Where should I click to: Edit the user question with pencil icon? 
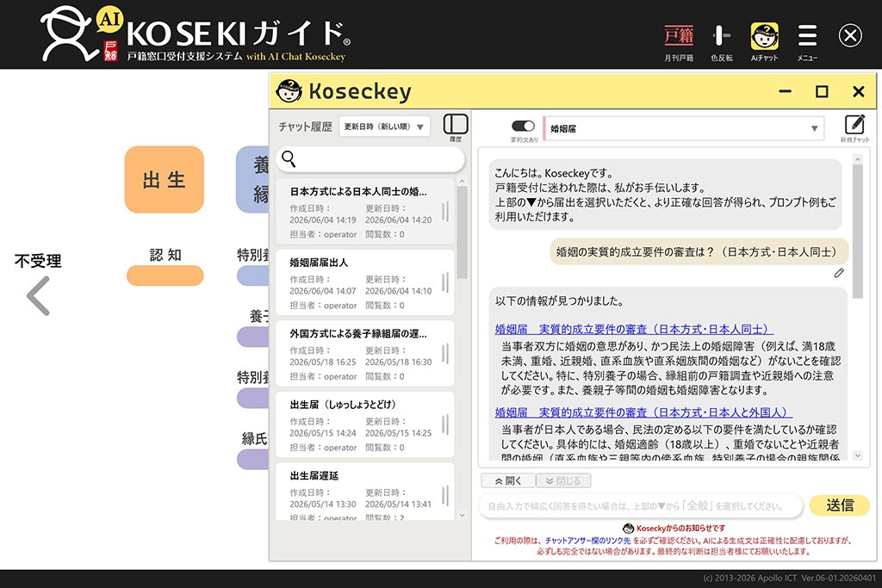click(x=839, y=273)
